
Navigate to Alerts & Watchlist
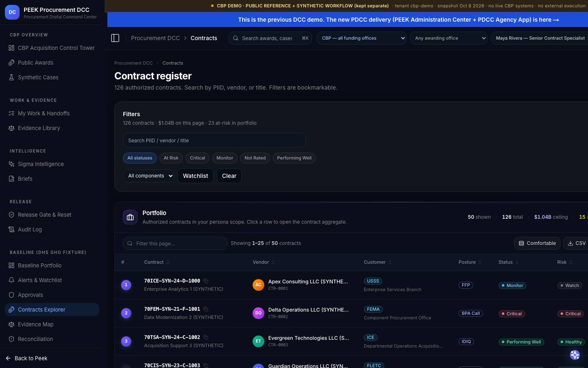click(x=52, y=280)
